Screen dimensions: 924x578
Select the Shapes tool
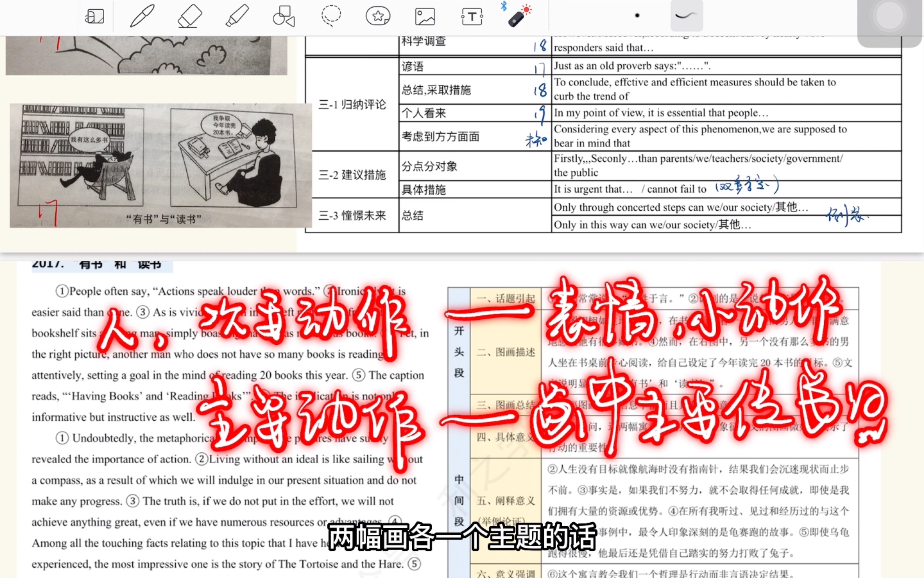(284, 16)
